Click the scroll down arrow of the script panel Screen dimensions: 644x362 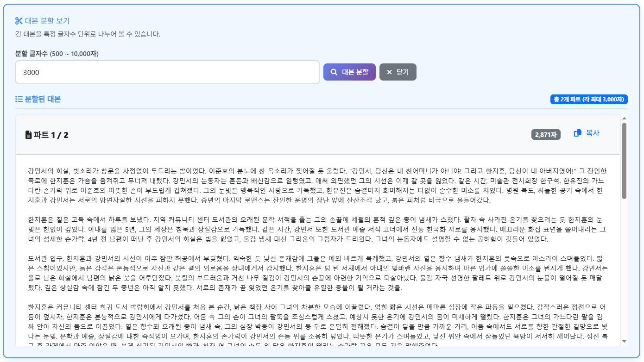(624, 341)
